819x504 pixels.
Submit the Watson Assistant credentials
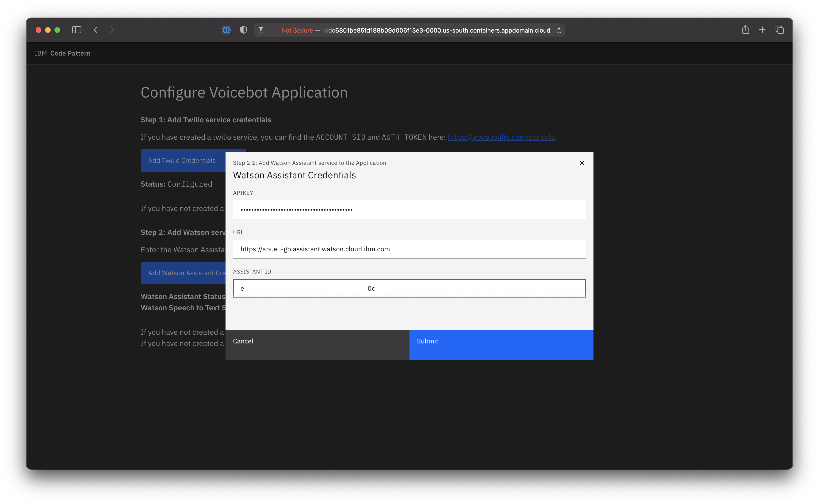[x=501, y=345]
